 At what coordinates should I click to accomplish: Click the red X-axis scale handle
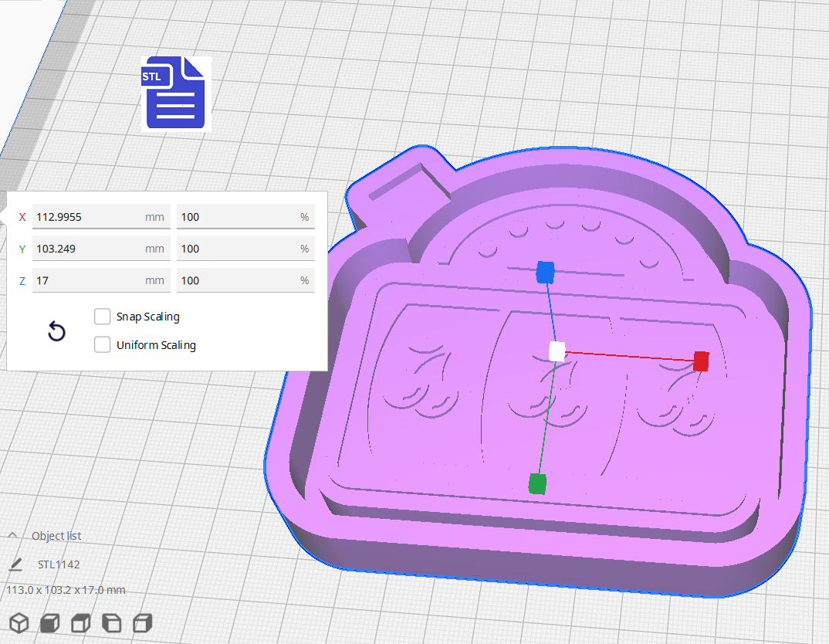(699, 361)
